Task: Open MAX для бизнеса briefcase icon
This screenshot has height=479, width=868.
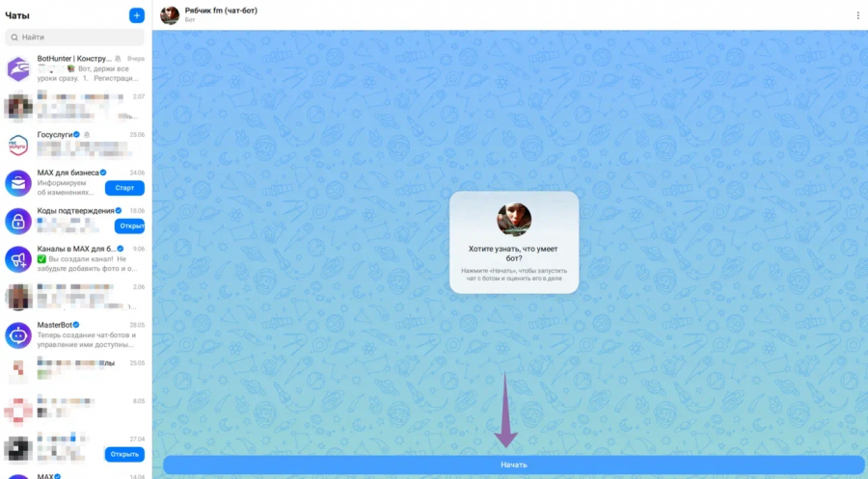Action: (18, 183)
